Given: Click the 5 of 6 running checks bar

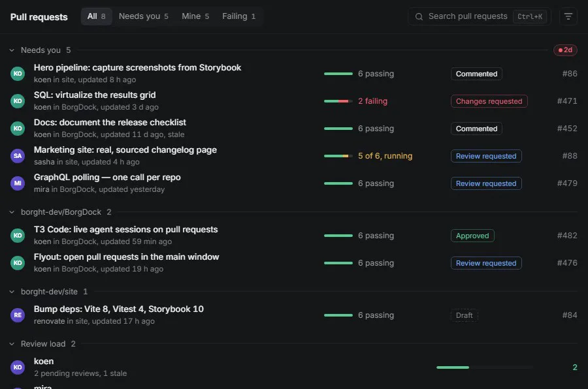Looking at the screenshot, I should [338, 156].
